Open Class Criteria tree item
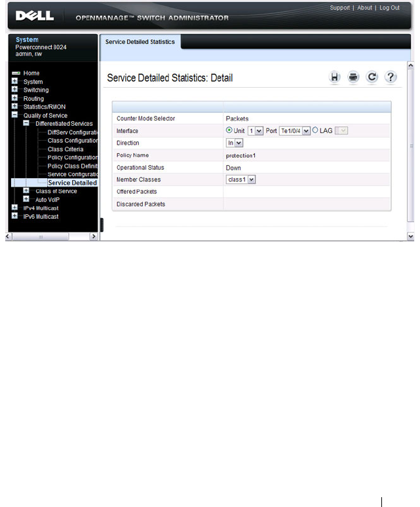The width and height of the screenshot is (420, 507). pos(66,149)
